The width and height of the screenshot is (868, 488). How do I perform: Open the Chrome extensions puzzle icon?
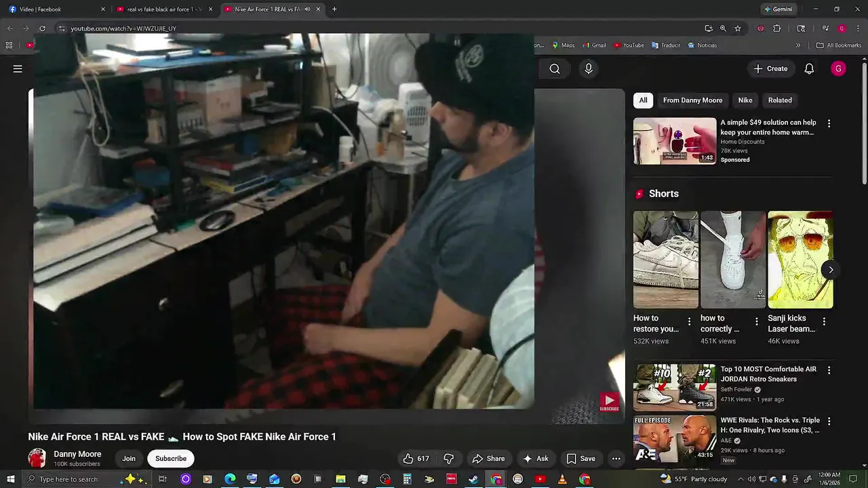(777, 28)
